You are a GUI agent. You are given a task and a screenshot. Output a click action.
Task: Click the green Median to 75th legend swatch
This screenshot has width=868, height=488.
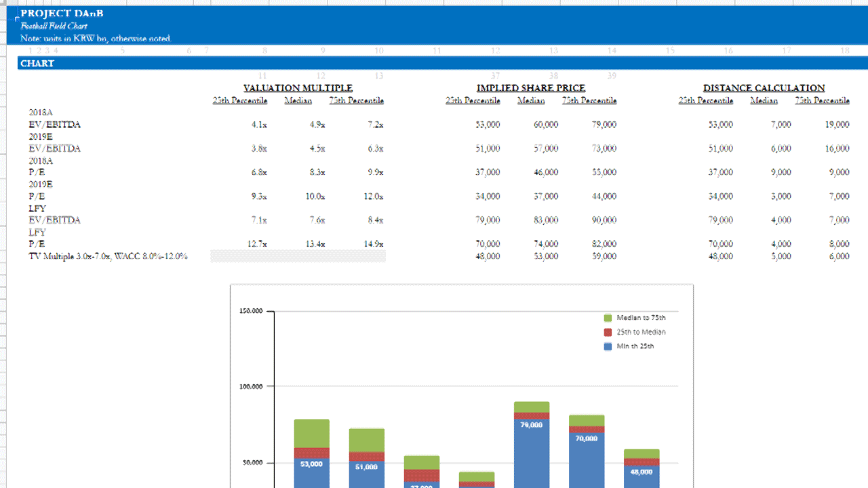pos(608,318)
